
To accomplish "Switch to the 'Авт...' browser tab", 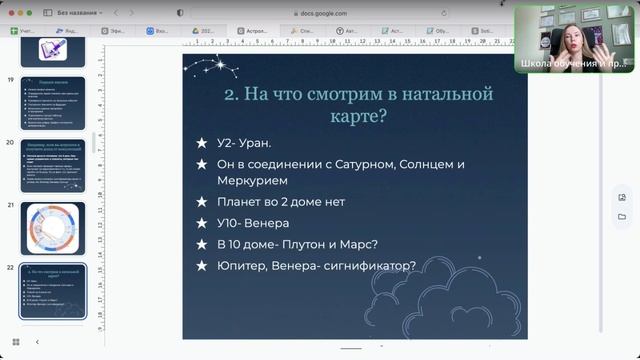I will click(x=347, y=31).
